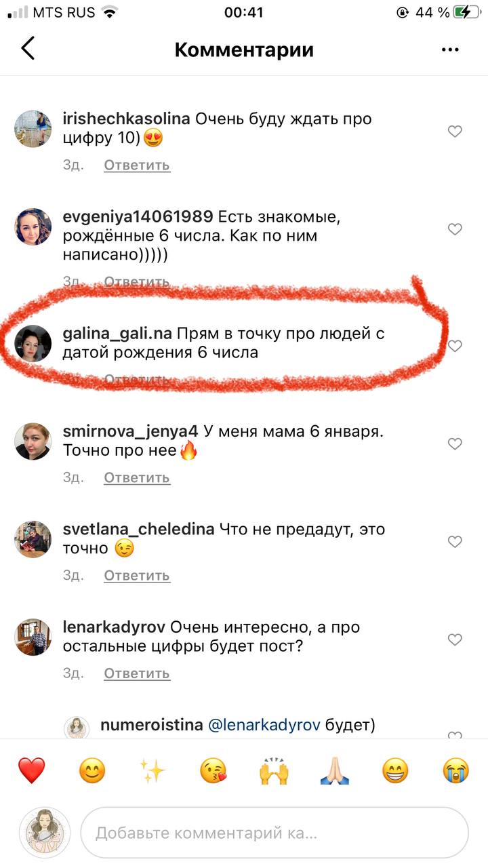Like evgeniya14061989's comment with the heart
The image size is (488, 868).
click(455, 229)
